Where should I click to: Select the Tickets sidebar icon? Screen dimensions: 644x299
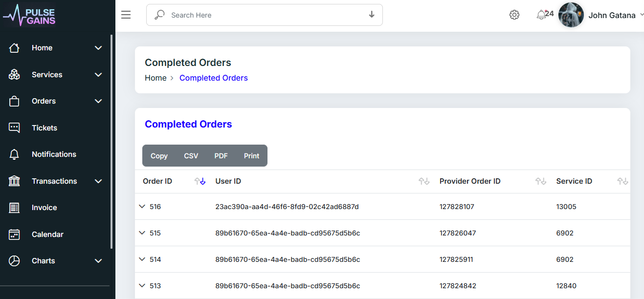[14, 128]
